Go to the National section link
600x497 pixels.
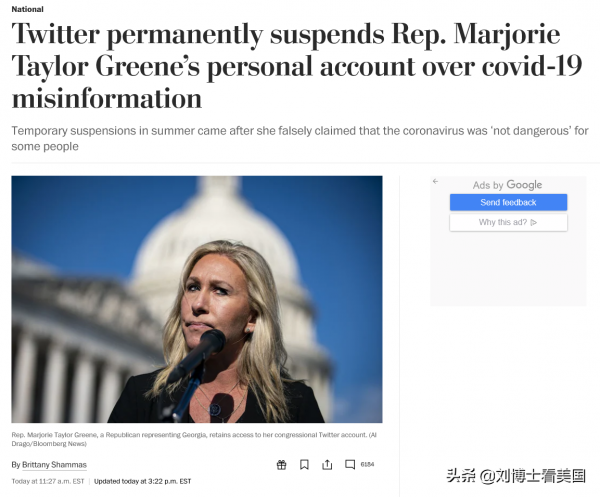(x=28, y=9)
